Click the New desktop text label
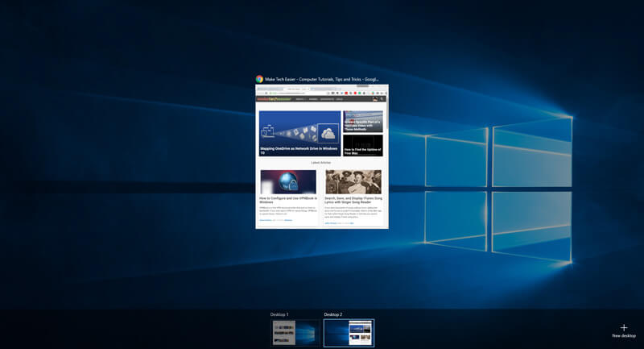 tap(624, 336)
